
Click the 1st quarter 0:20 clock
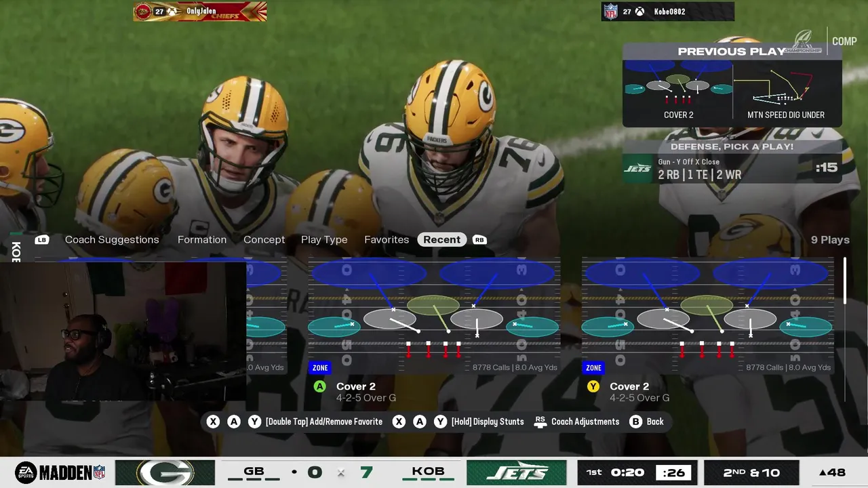pyautogui.click(x=614, y=472)
